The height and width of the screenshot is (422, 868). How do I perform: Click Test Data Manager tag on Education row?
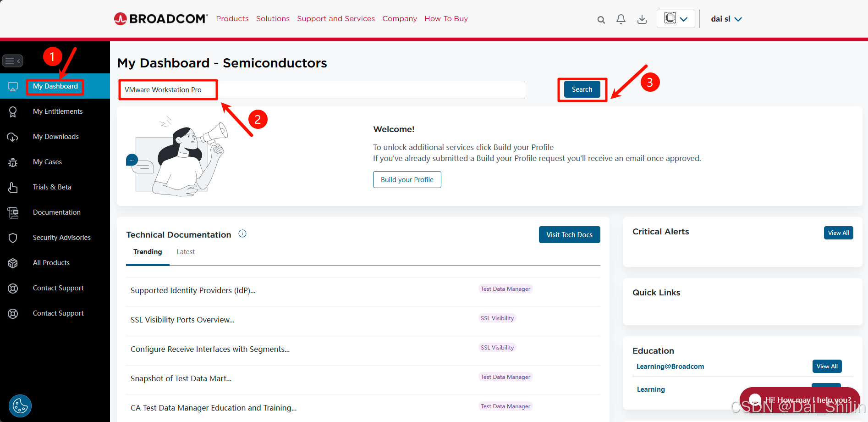pos(505,406)
